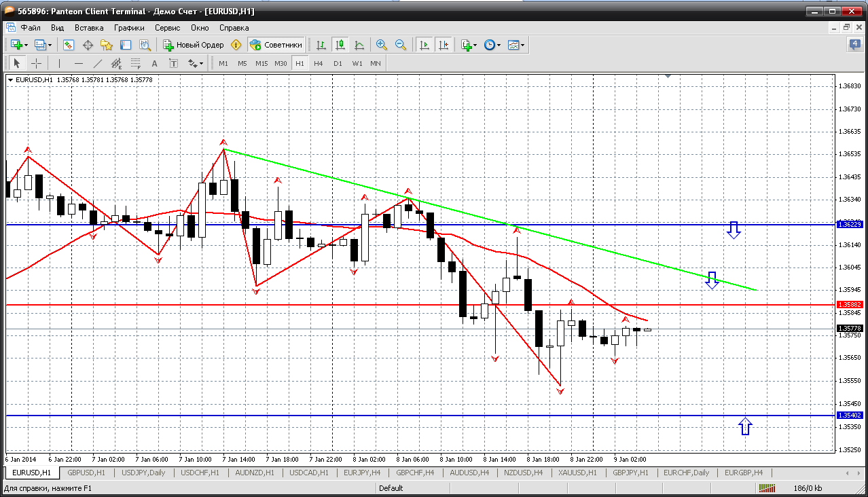The width and height of the screenshot is (868, 497).
Task: Toggle the M15 timeframe button
Action: pos(261,63)
